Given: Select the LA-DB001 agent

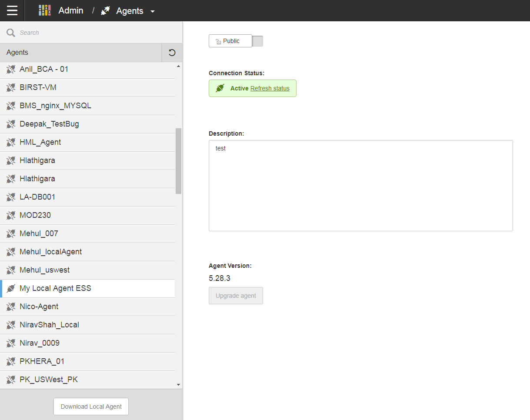Looking at the screenshot, I should click(x=37, y=197).
